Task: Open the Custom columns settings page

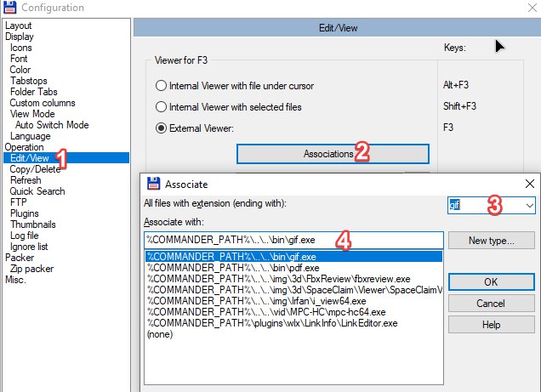Action: pos(43,103)
